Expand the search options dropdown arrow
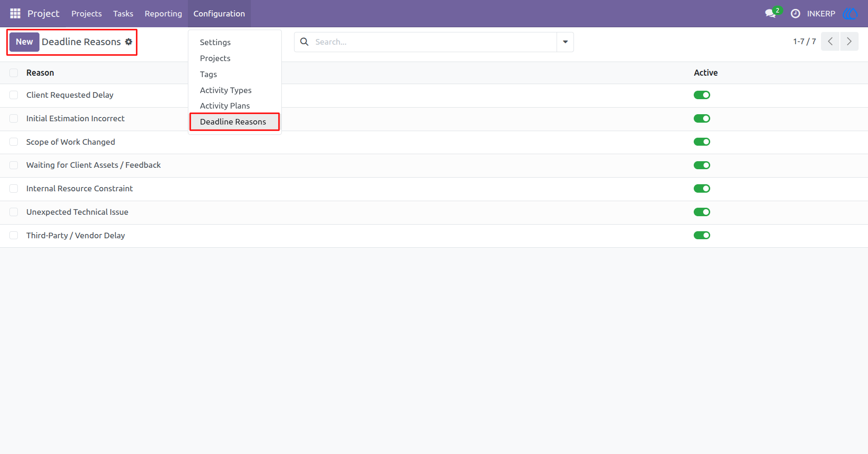The width and height of the screenshot is (868, 454). [565, 42]
